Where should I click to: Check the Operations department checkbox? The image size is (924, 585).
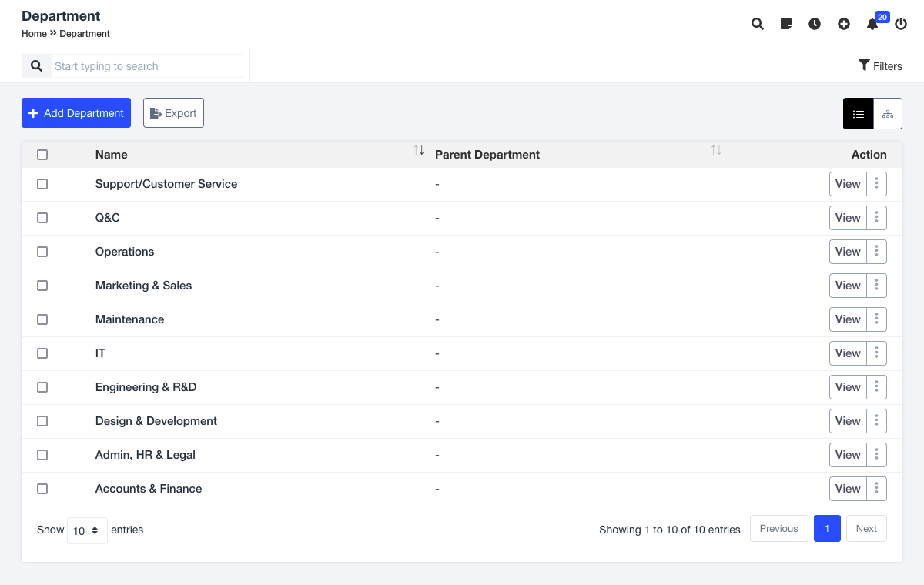tap(42, 252)
